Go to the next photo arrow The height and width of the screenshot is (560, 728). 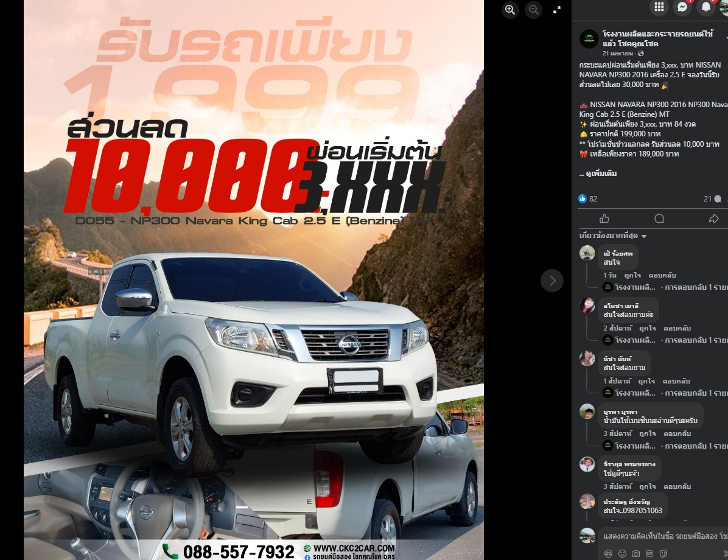(552, 281)
